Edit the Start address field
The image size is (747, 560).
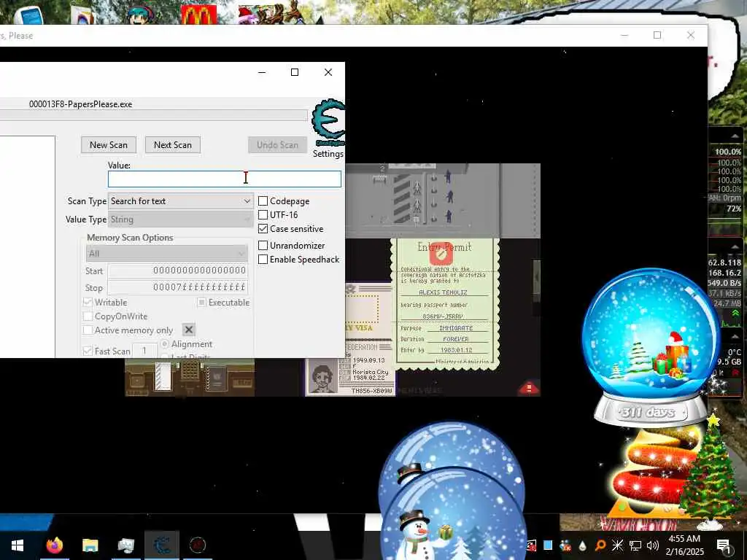(178, 271)
